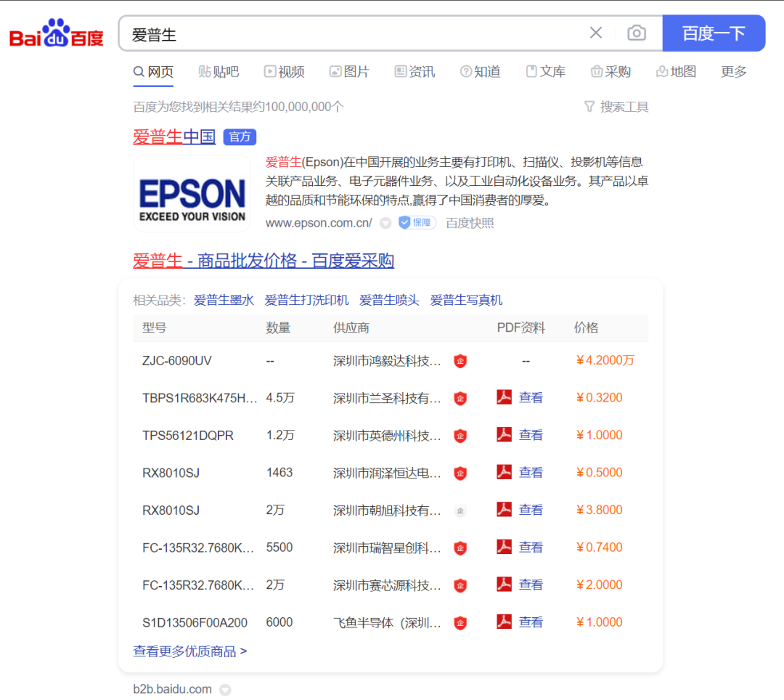
Task: Click the PDF icon for 深圳市润泽恒达电 row
Action: 504,472
